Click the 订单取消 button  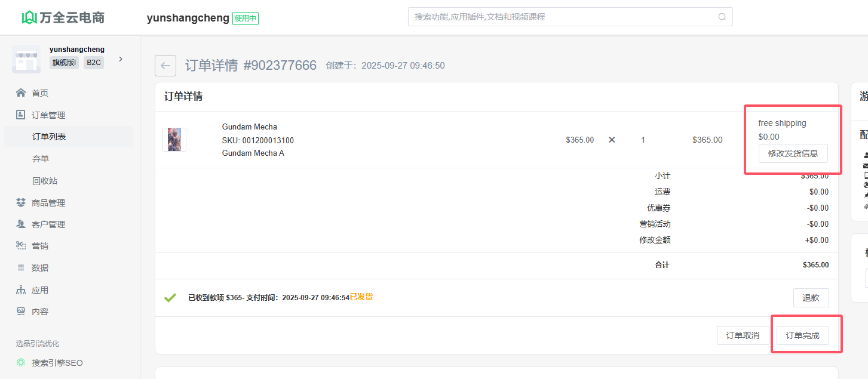[743, 335]
